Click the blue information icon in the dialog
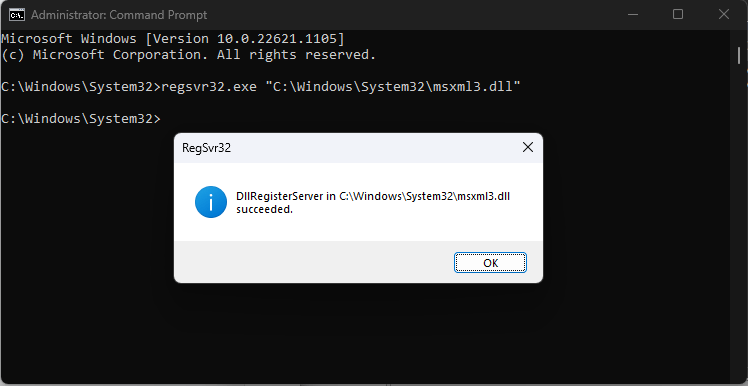748x386 pixels. [x=210, y=202]
